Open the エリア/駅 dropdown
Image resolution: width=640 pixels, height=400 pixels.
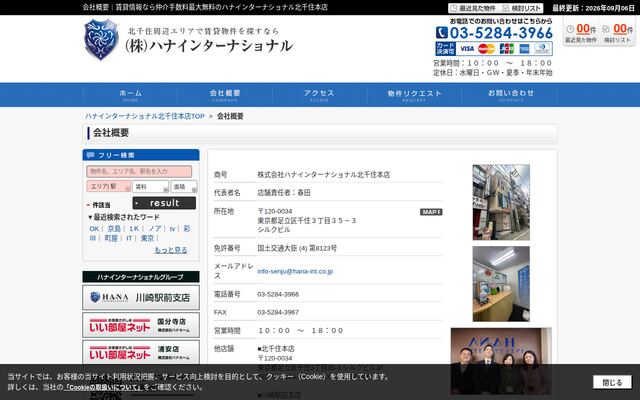pos(109,187)
